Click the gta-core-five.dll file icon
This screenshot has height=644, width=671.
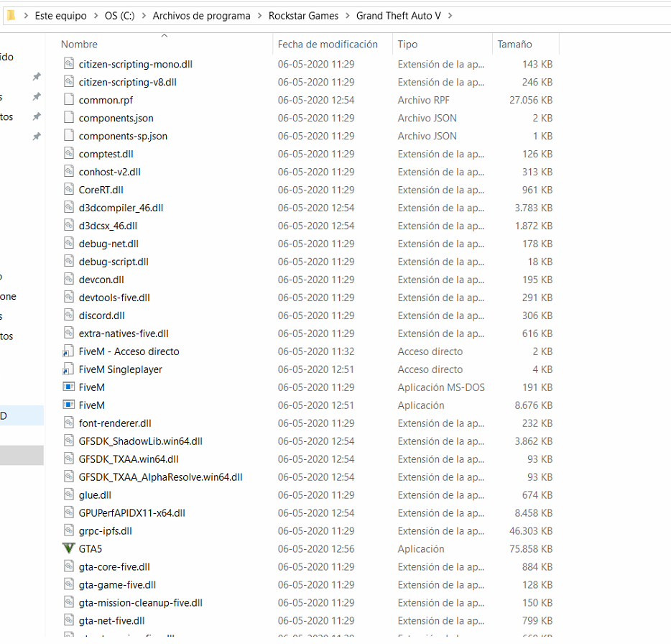click(68, 567)
